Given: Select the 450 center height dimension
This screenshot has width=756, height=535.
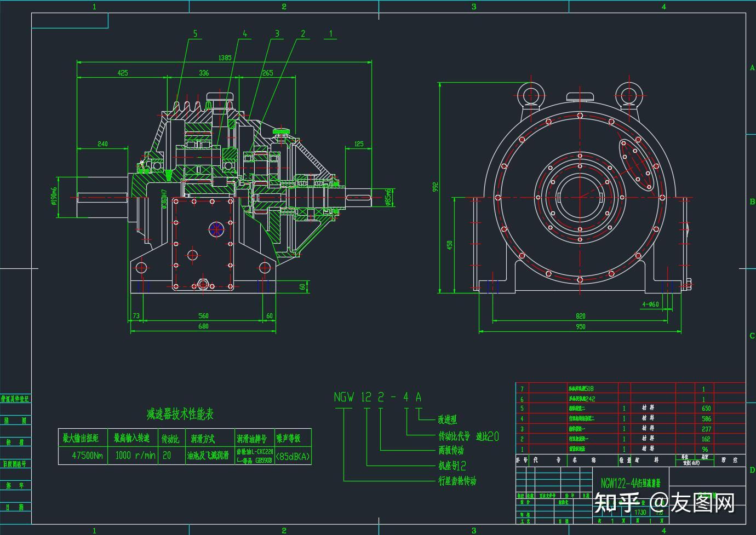Looking at the screenshot, I should click(450, 245).
